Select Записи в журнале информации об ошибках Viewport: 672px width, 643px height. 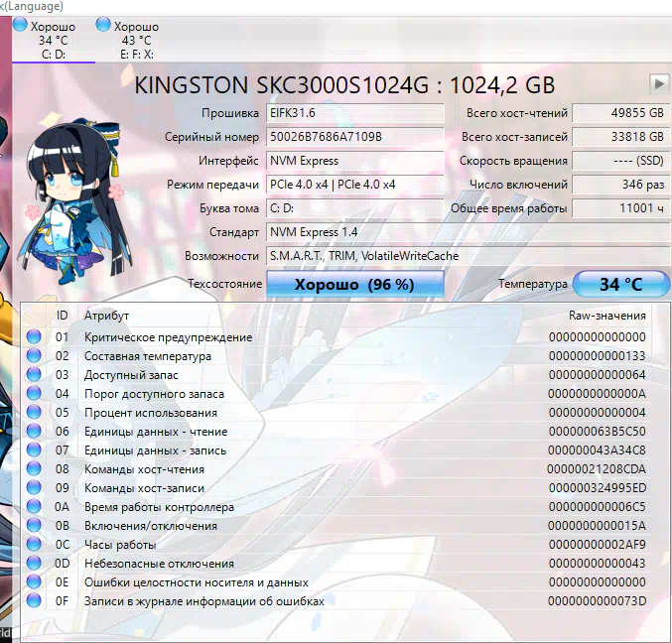click(x=204, y=601)
